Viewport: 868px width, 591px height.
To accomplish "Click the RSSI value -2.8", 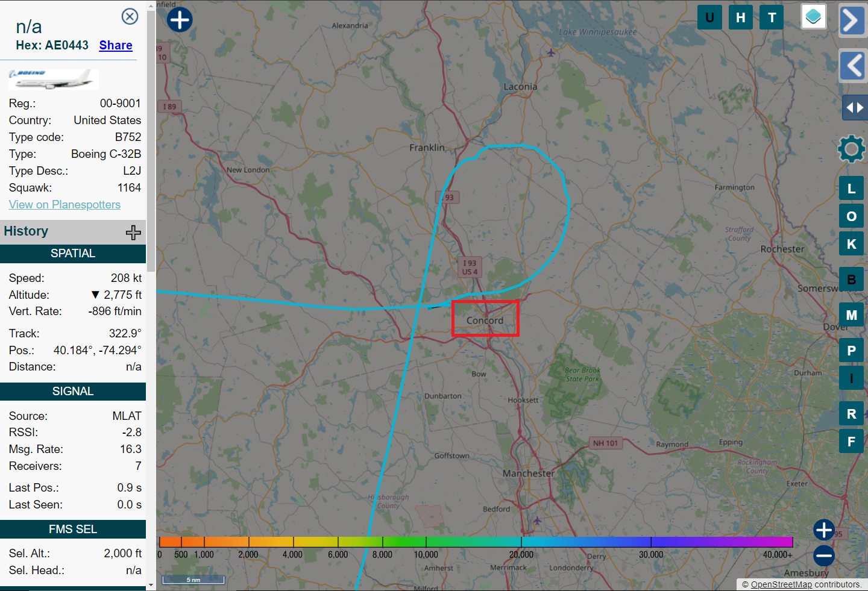I will (132, 433).
